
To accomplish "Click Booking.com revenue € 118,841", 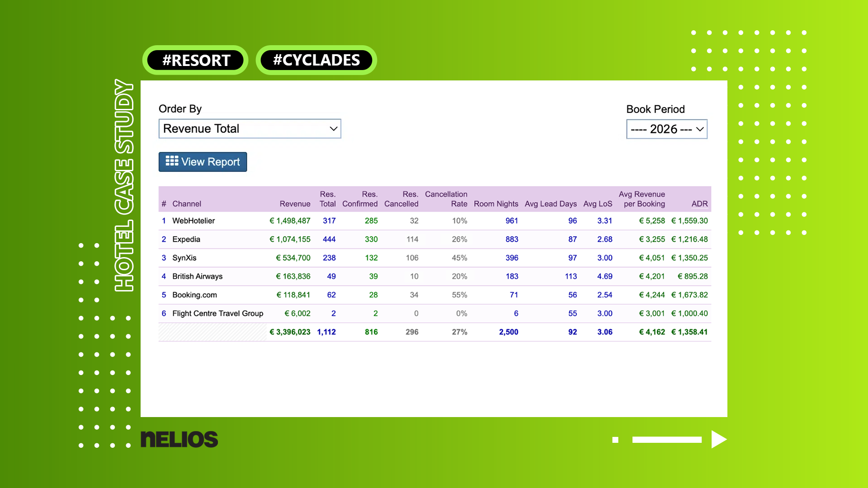I will pyautogui.click(x=293, y=295).
